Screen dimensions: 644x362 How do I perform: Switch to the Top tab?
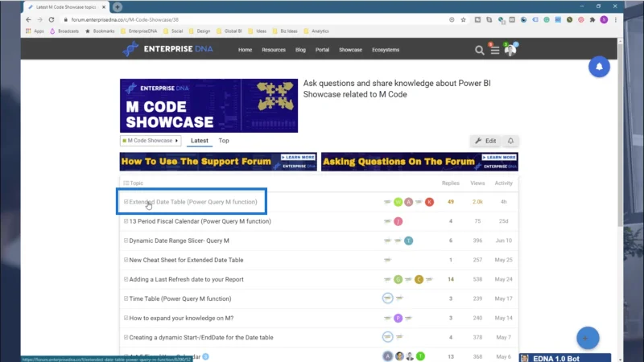[224, 141]
